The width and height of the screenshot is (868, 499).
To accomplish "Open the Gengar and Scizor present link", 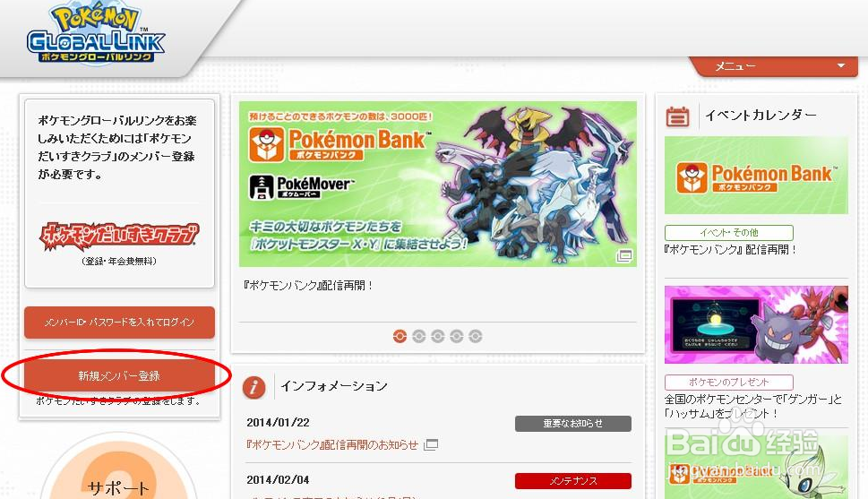I will tap(752, 406).
